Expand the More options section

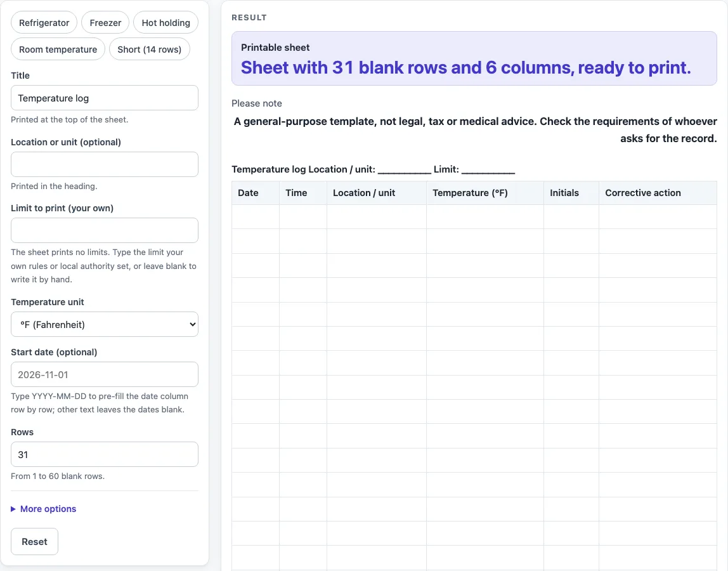[x=44, y=509]
